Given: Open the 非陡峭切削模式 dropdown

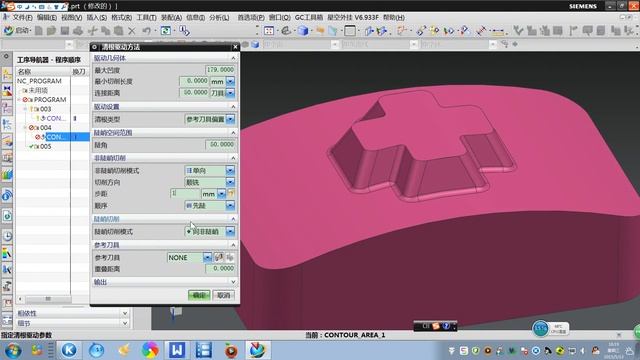Looking at the screenshot, I should 230,170.
